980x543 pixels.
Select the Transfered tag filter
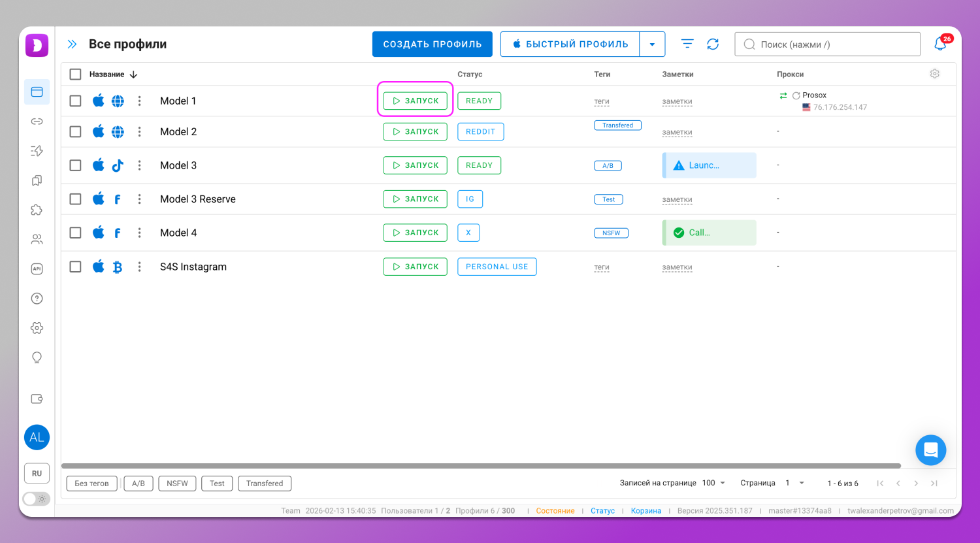pos(265,484)
